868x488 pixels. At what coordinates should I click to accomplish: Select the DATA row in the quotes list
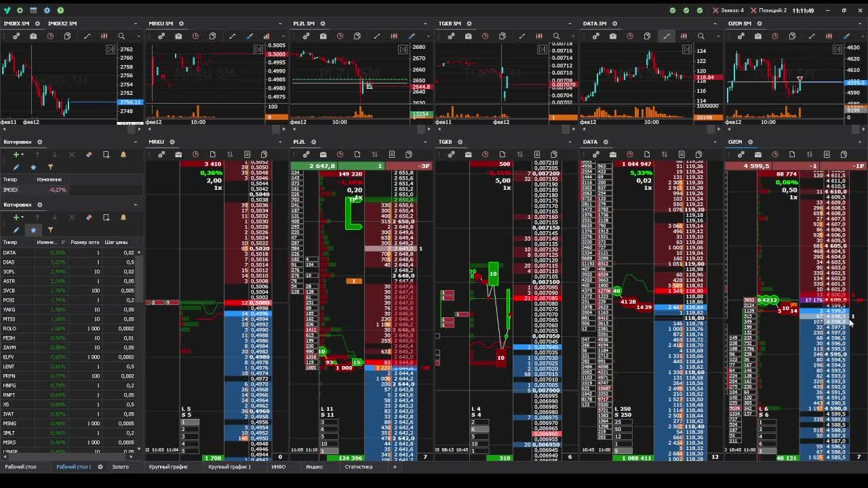[69, 253]
